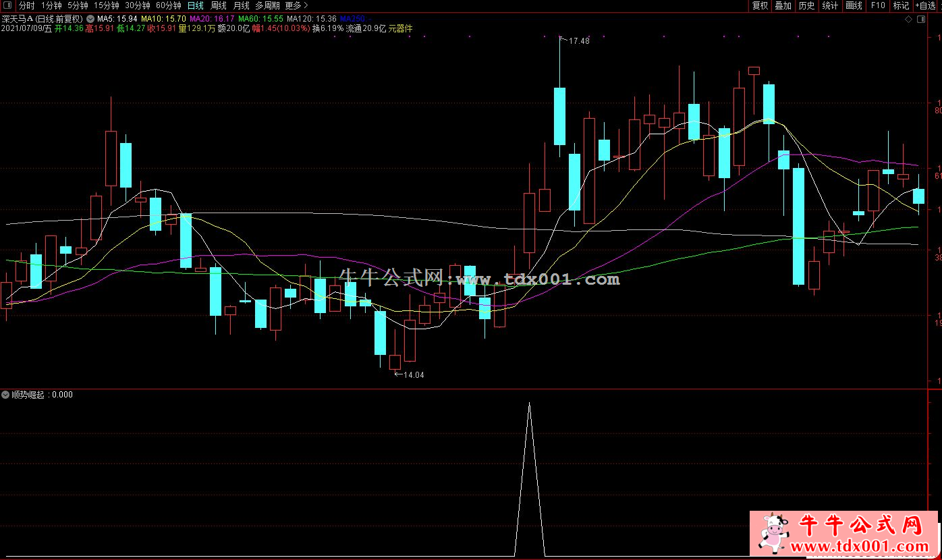Select the 月线 monthly chart tab
Viewport: 942px width, 560px height.
pos(241,5)
